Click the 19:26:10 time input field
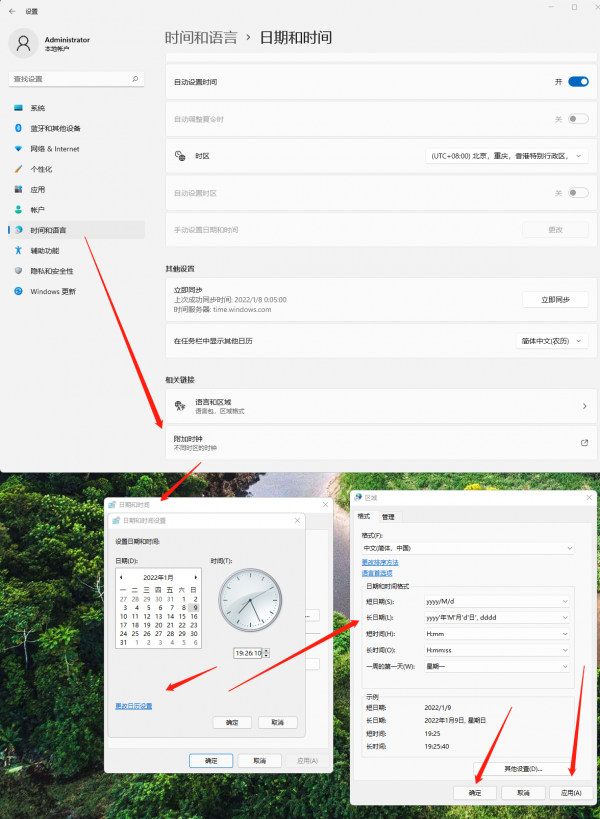This screenshot has height=819, width=600. [248, 653]
